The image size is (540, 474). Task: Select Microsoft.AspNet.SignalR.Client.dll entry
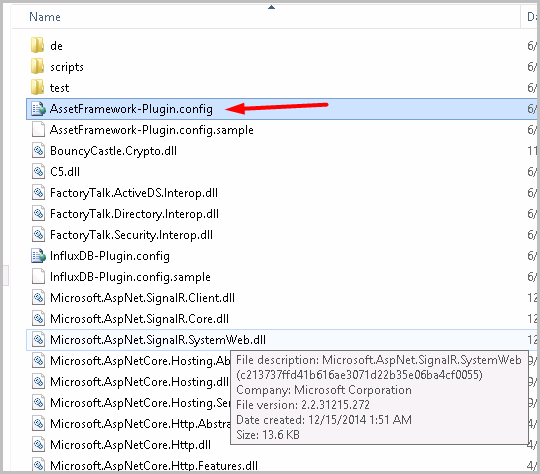click(142, 298)
